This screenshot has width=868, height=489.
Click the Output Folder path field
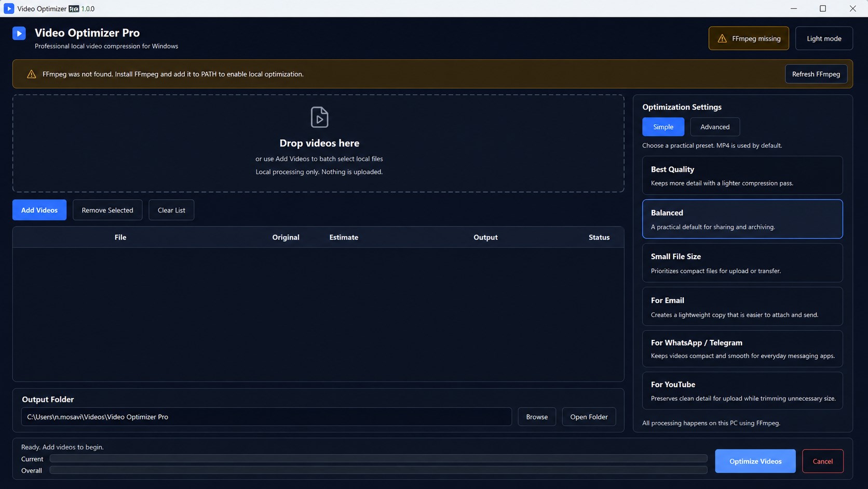click(x=266, y=417)
